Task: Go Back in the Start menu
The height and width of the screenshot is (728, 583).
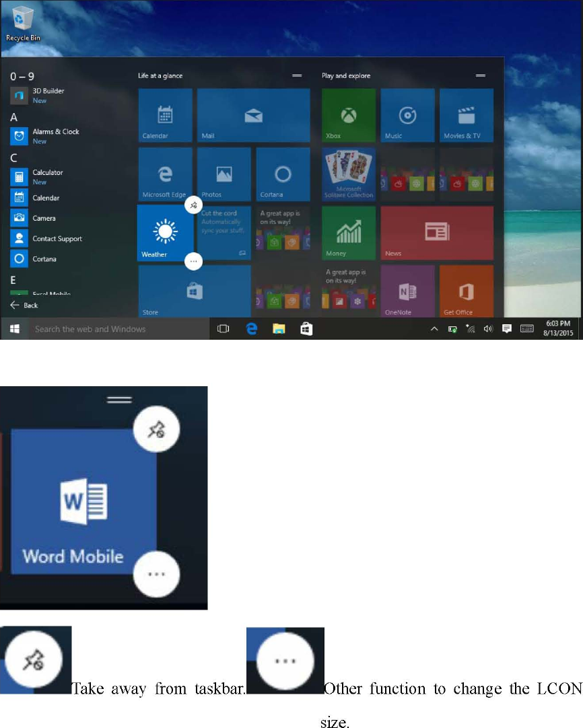Action: coord(24,305)
